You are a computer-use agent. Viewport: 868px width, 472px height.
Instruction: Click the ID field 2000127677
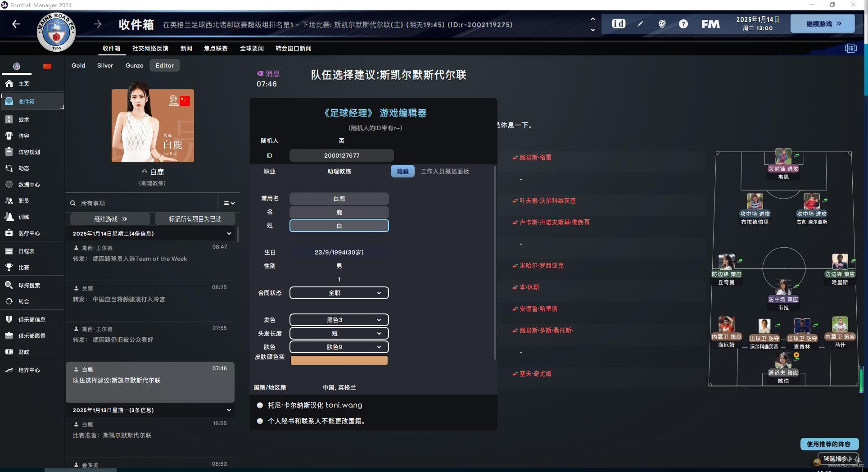pos(342,155)
